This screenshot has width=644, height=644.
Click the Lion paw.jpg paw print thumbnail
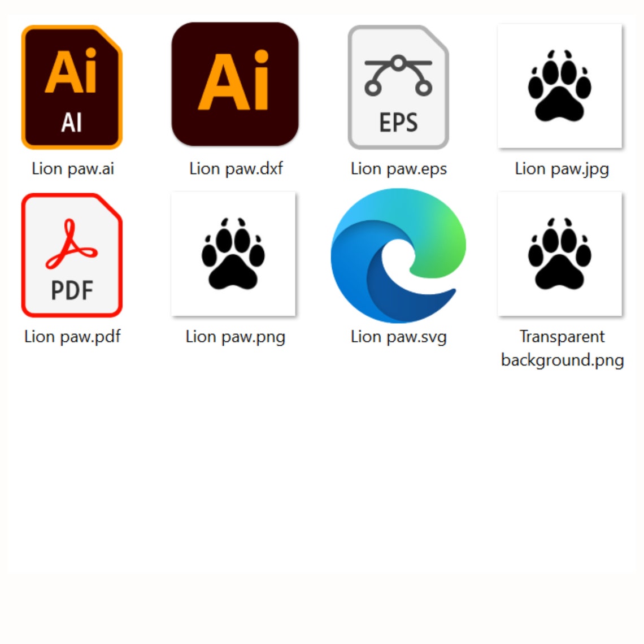pyautogui.click(x=560, y=86)
